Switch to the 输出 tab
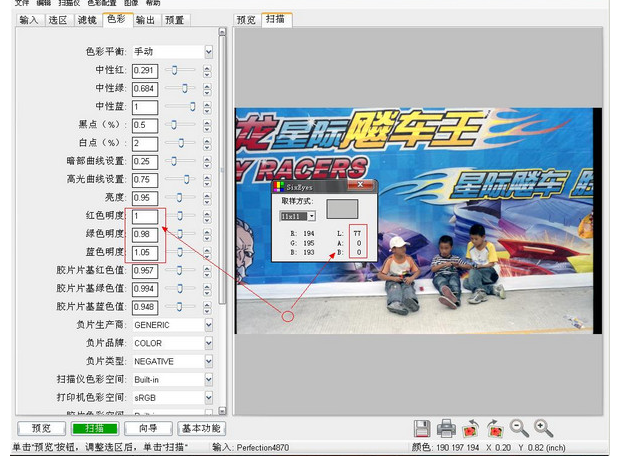The width and height of the screenshot is (627, 456). coord(146,20)
